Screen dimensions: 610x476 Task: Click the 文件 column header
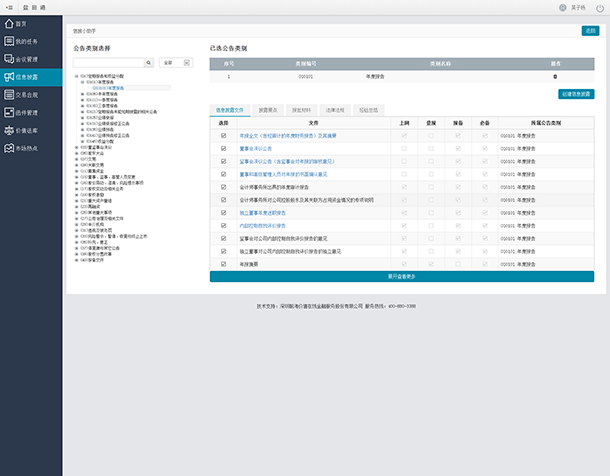[x=314, y=123]
